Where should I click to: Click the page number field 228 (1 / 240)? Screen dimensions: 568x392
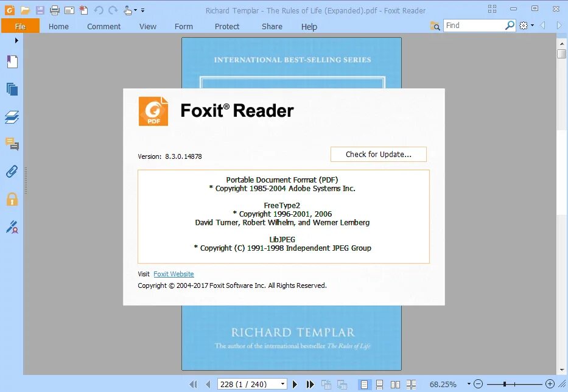(248, 384)
